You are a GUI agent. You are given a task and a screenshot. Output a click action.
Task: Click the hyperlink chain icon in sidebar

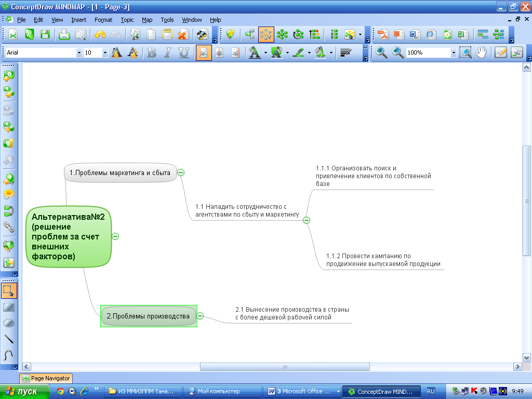pos(9,227)
